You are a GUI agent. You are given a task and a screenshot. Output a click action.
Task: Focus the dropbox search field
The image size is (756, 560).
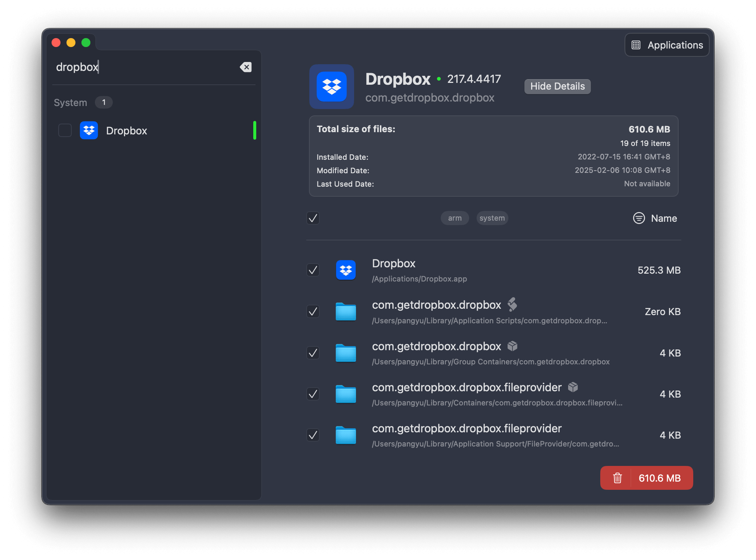click(x=146, y=67)
